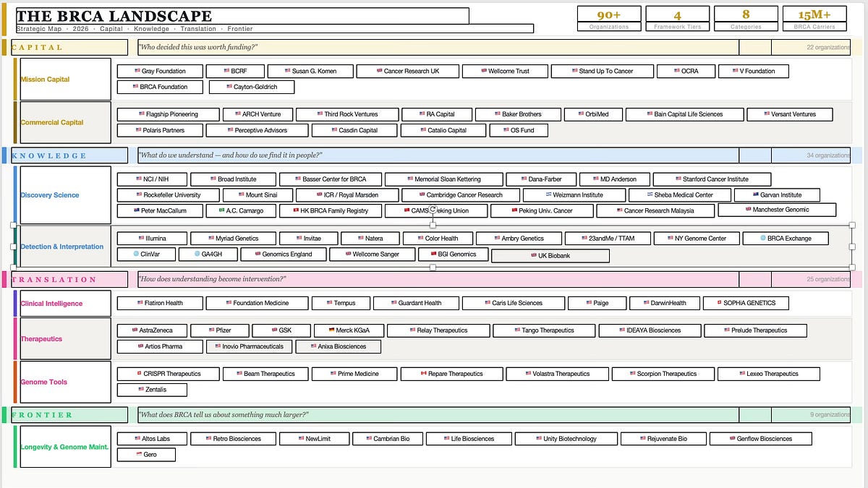868x488 pixels.
Task: Click the 15M+ BRCA Carriers stat card
Action: 814,18
